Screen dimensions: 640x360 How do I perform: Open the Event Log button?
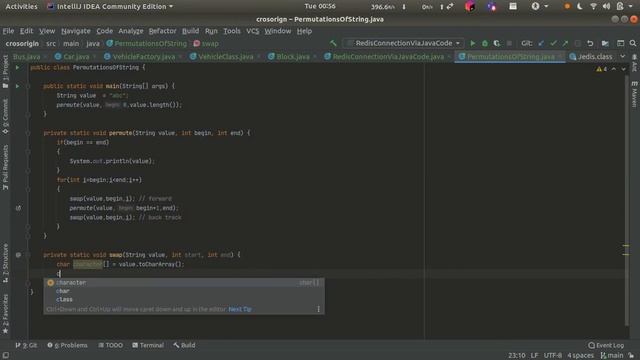click(606, 345)
